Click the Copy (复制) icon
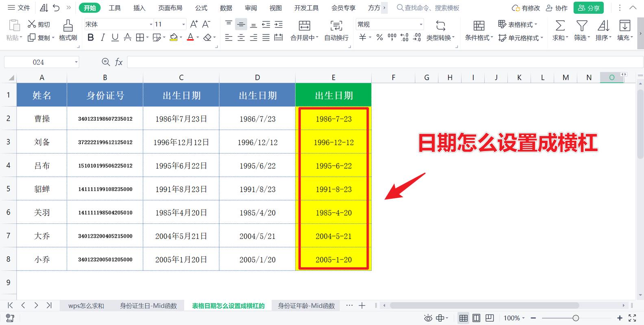This screenshot has height=325, width=644. [32, 38]
